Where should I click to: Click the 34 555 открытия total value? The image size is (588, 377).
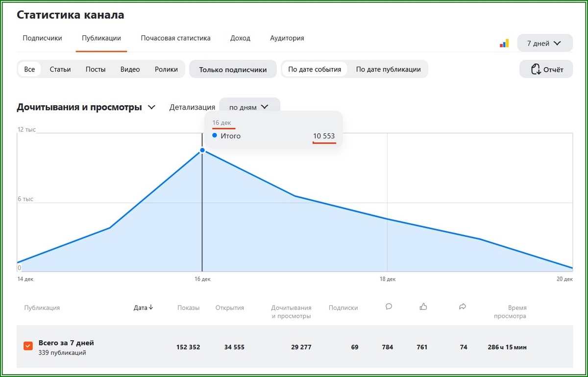click(x=234, y=347)
